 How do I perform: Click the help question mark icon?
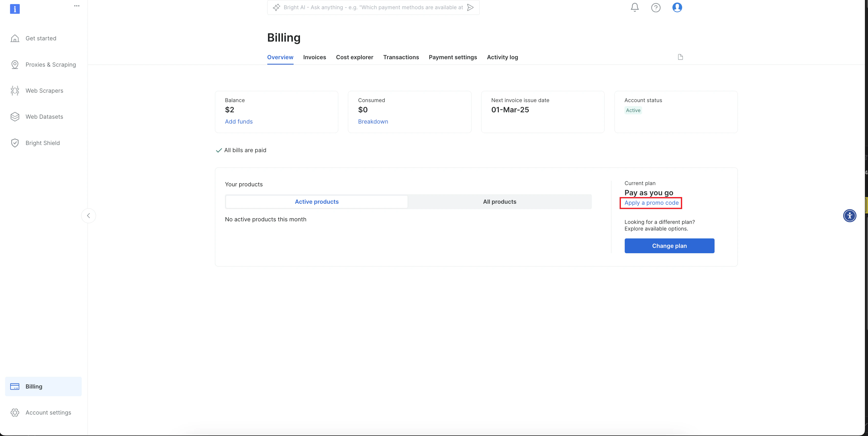click(x=655, y=7)
